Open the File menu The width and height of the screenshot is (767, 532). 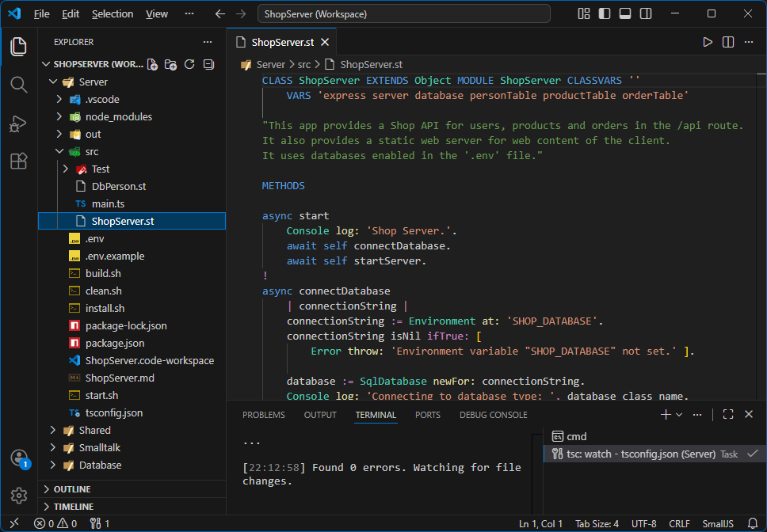coord(41,13)
